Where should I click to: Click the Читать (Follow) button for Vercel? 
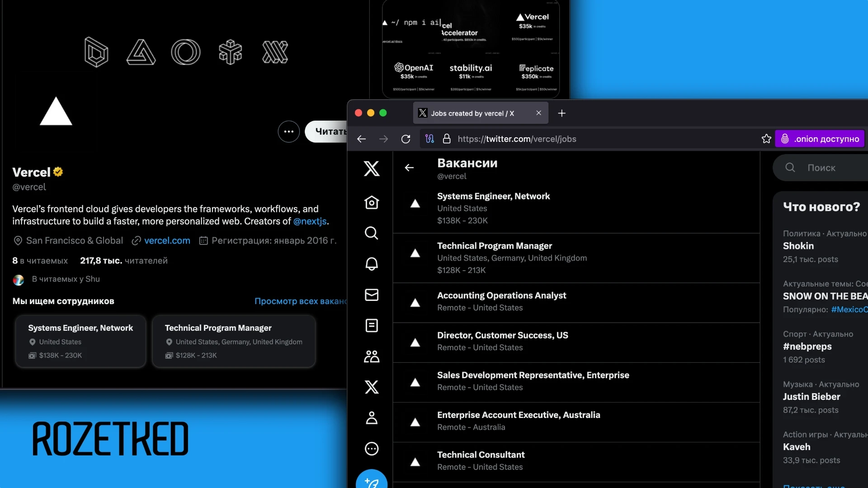[x=331, y=131]
